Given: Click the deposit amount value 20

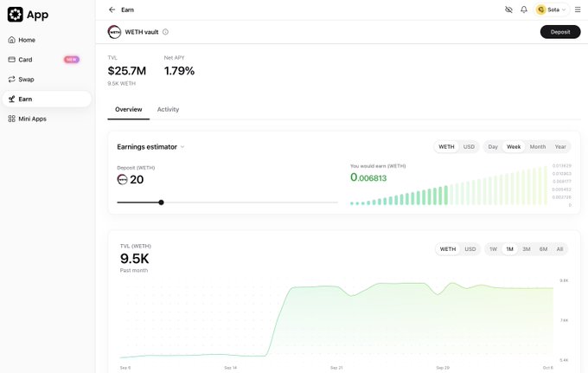Looking at the screenshot, I should coord(137,179).
